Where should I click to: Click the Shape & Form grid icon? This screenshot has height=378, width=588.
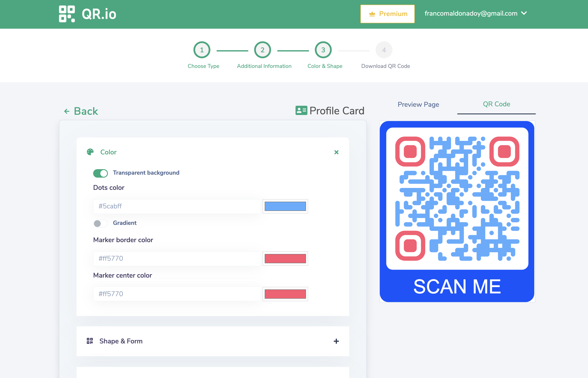pos(90,341)
